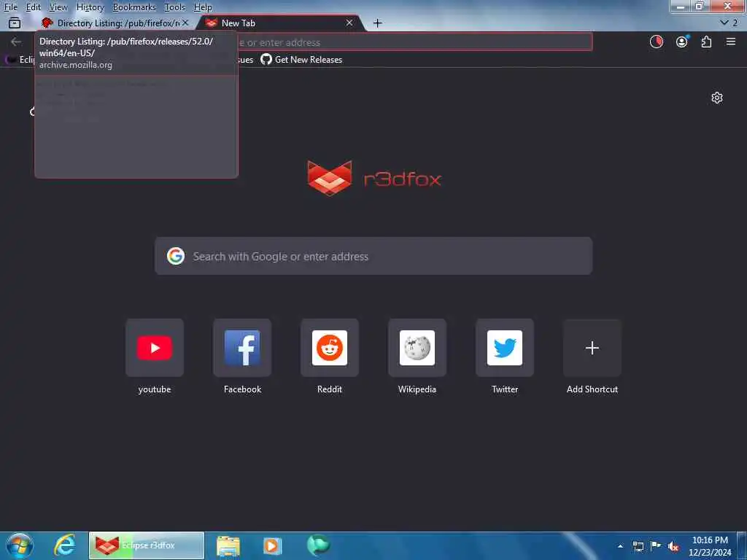747x560 pixels.
Task: Open the View menu
Action: click(58, 7)
